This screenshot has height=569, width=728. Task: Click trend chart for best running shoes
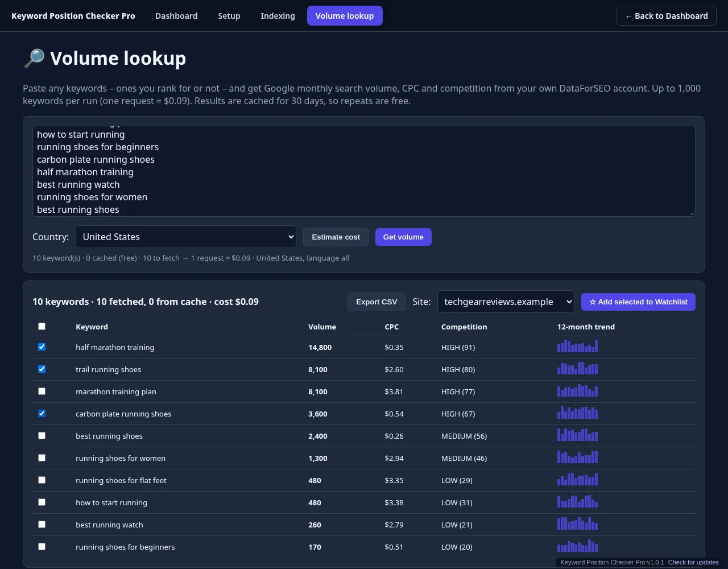coord(577,435)
